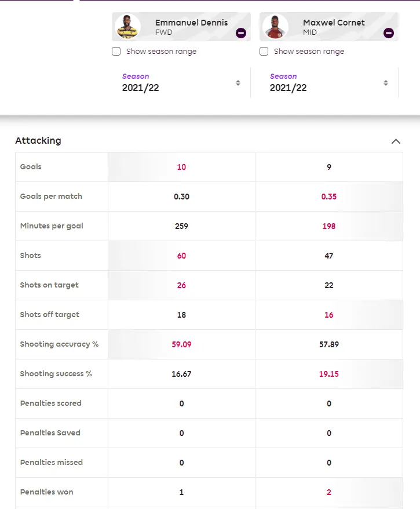This screenshot has height=509, width=420.
Task: Click Maxwel Cornet player photo
Action: tap(275, 27)
